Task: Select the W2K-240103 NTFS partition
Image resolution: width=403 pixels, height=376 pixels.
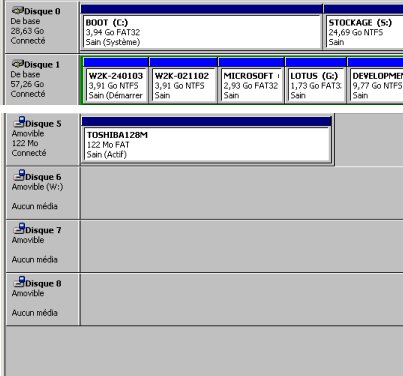Action: coord(116,85)
